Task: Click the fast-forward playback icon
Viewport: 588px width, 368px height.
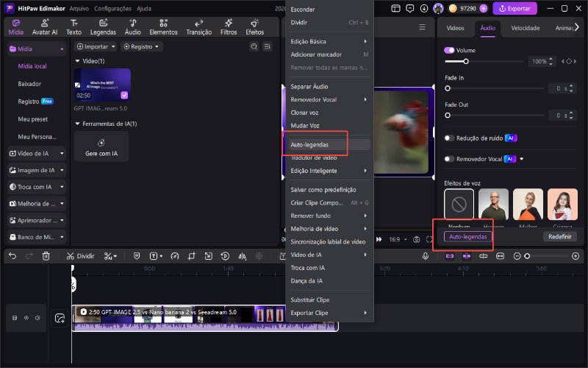Action: tap(379, 240)
